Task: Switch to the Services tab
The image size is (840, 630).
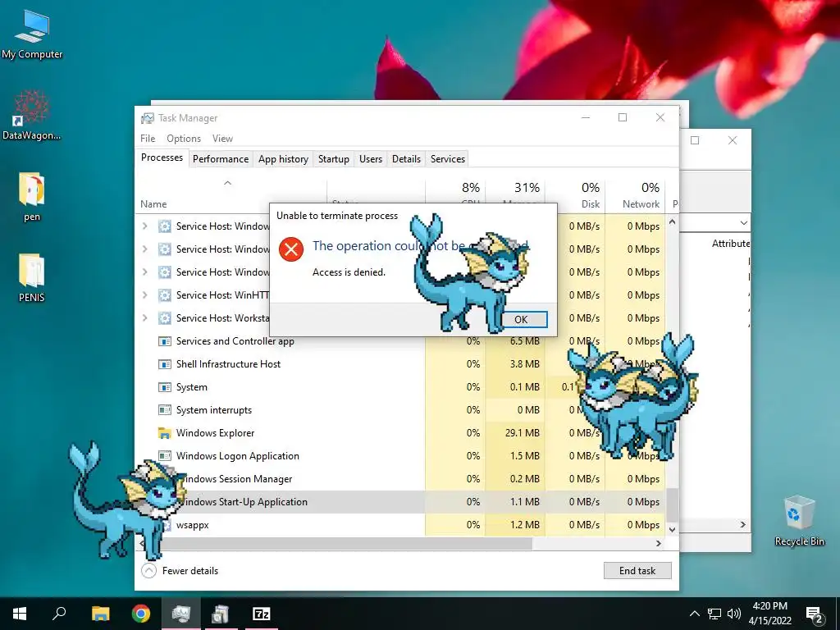Action: pyautogui.click(x=448, y=159)
